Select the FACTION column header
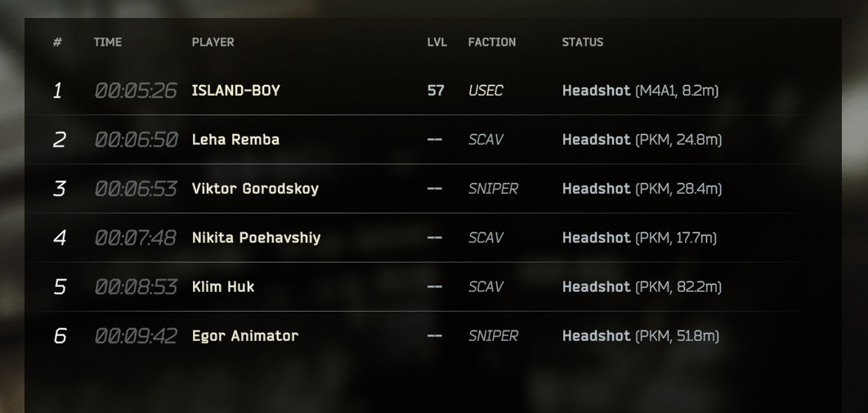The height and width of the screenshot is (413, 868). click(x=492, y=43)
